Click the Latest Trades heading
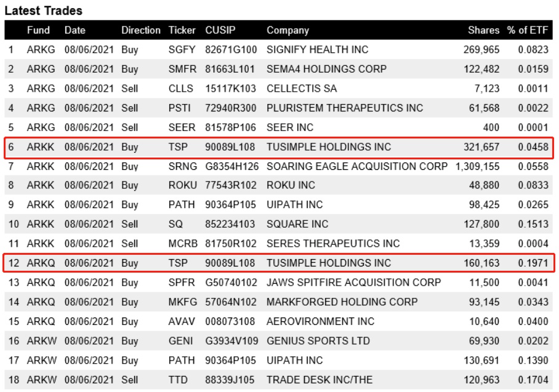 tap(44, 10)
